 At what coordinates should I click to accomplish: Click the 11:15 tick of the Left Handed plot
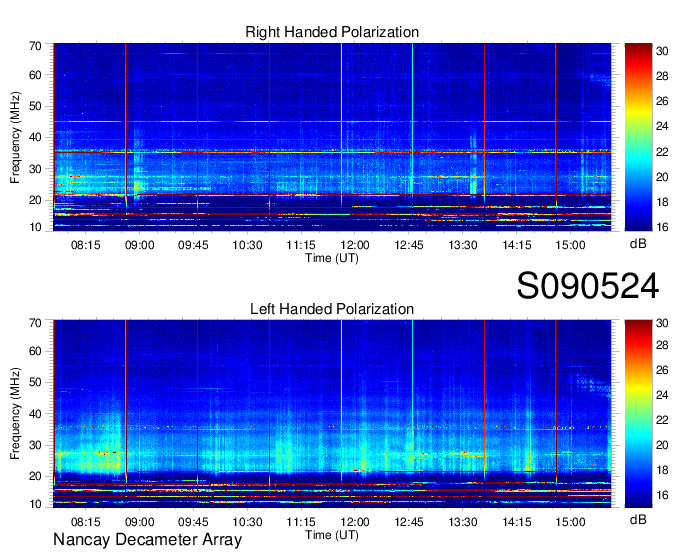tap(301, 522)
